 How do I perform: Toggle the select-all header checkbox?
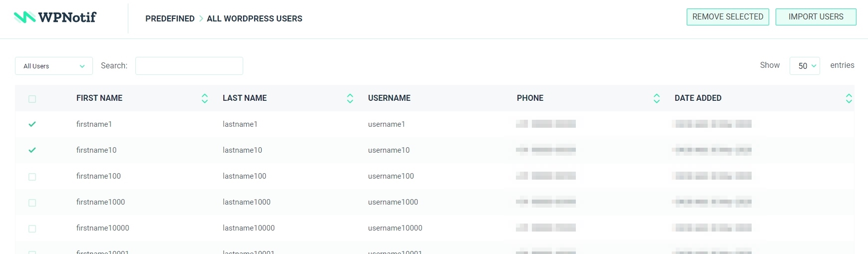pos(32,99)
